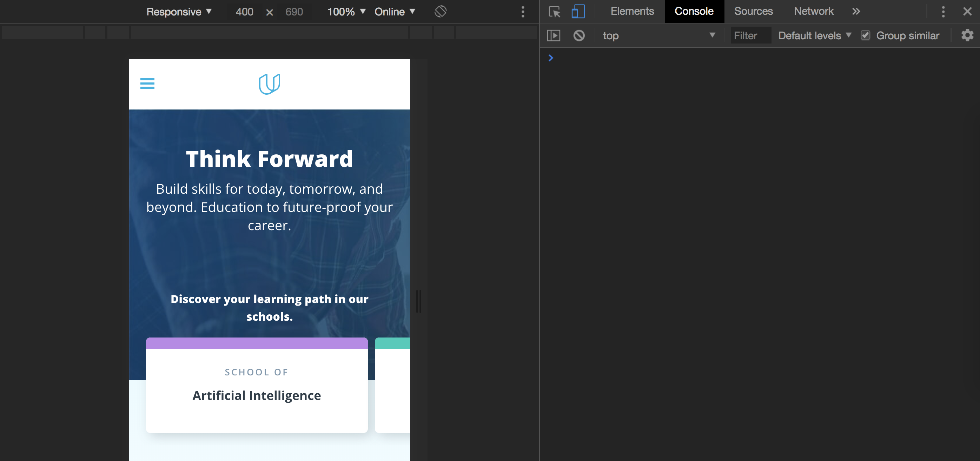
Task: Clear the console output
Action: (x=579, y=36)
